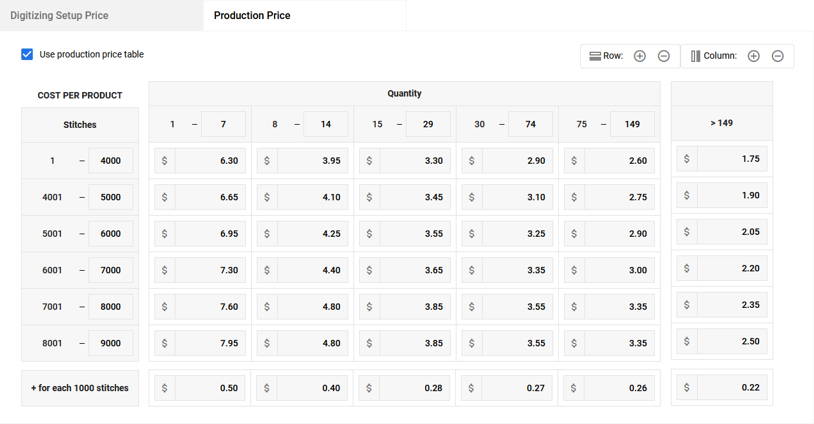
Task: Edit the 1.75 price over 149 quantity
Action: tap(732, 159)
